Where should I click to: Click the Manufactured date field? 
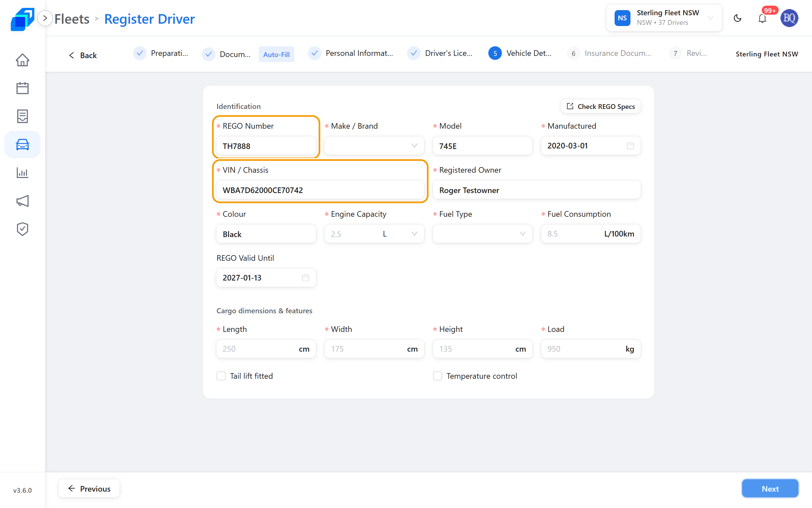pyautogui.click(x=591, y=145)
